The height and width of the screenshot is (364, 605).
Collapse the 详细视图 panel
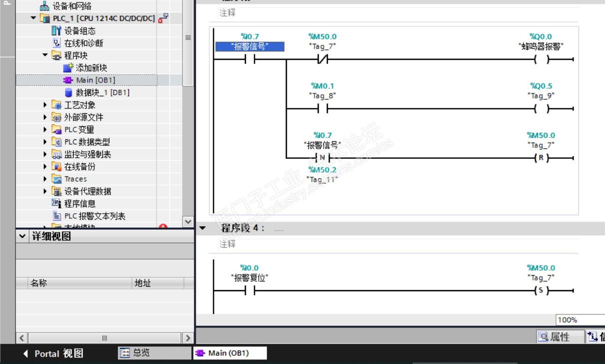tap(22, 236)
